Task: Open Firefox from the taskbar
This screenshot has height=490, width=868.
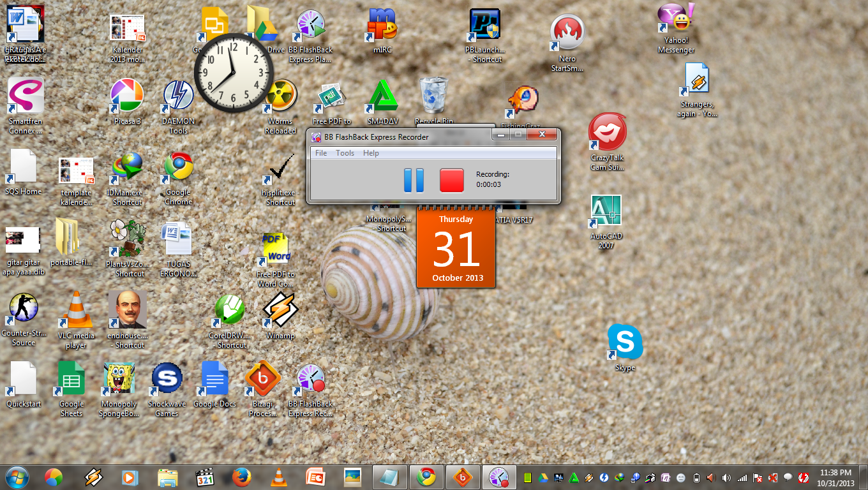Action: [x=241, y=477]
